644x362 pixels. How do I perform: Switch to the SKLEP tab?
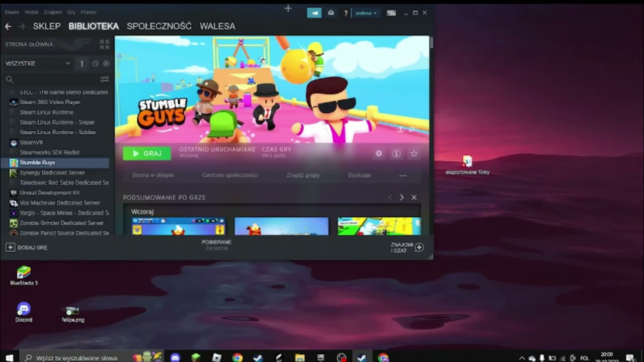pyautogui.click(x=47, y=26)
